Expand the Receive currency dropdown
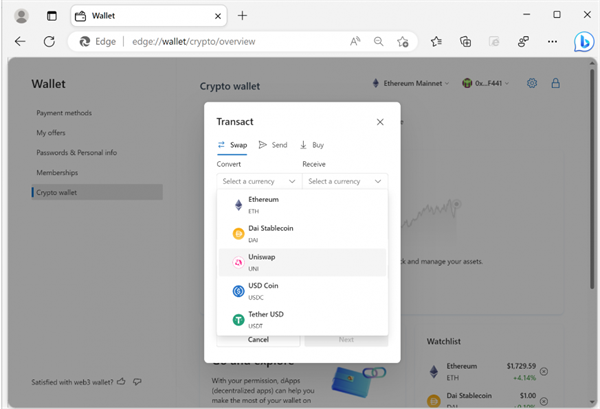Image resolution: width=600 pixels, height=409 pixels. (x=345, y=181)
